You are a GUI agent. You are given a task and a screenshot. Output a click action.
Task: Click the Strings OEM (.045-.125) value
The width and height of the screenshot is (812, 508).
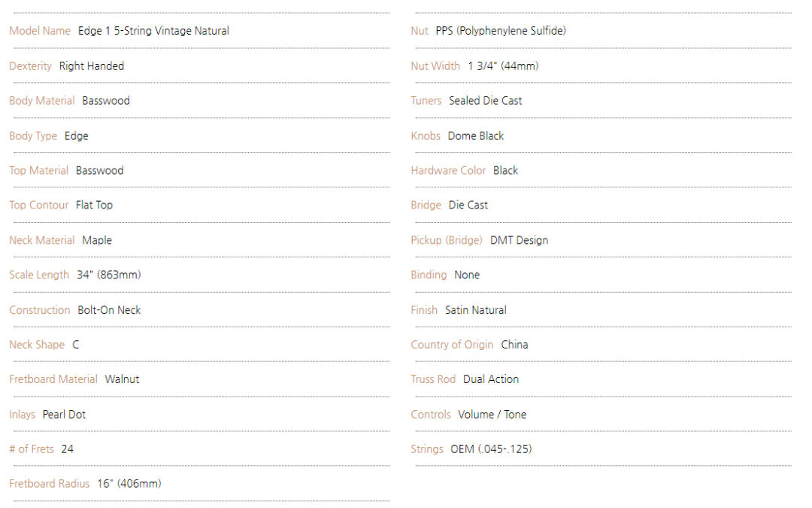coord(491,449)
